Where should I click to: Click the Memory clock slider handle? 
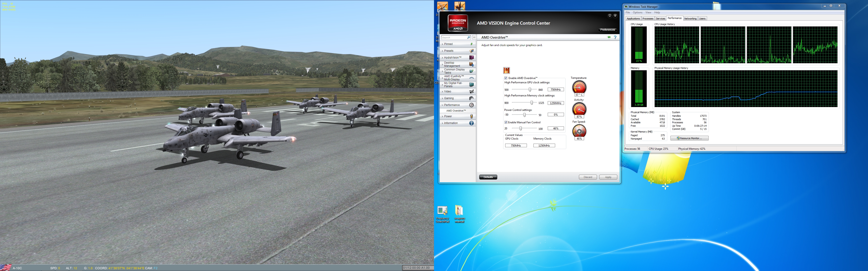tap(531, 103)
